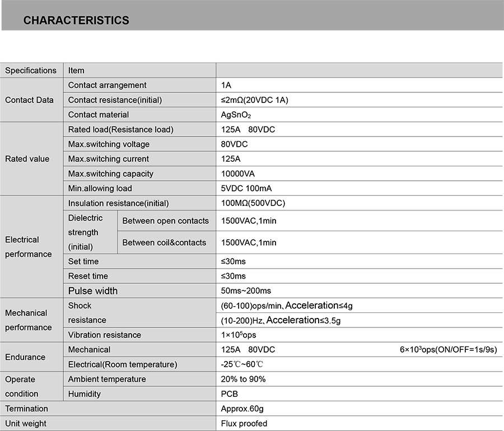Click the CHARACTERISTICS heading

pyautogui.click(x=76, y=20)
